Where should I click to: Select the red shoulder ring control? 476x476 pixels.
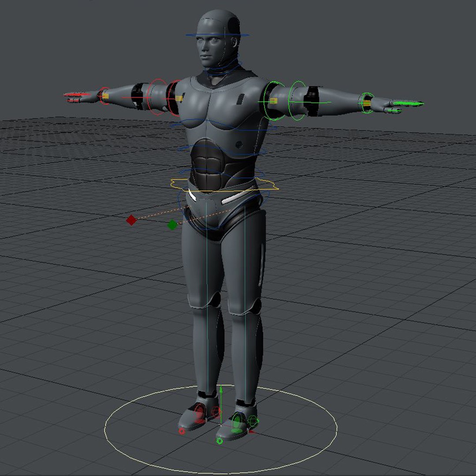174,98
